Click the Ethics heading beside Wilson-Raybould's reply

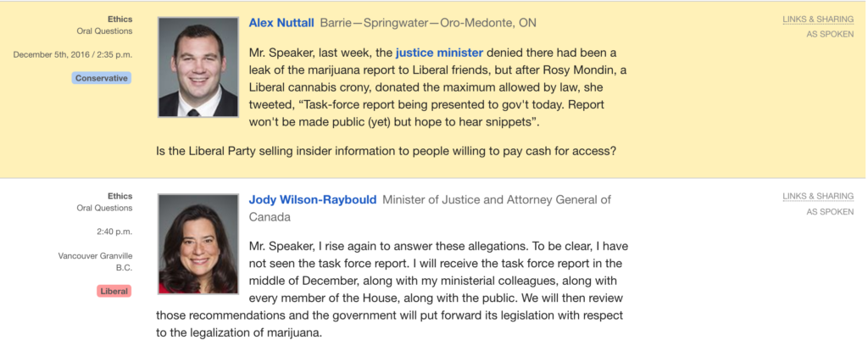tap(120, 197)
